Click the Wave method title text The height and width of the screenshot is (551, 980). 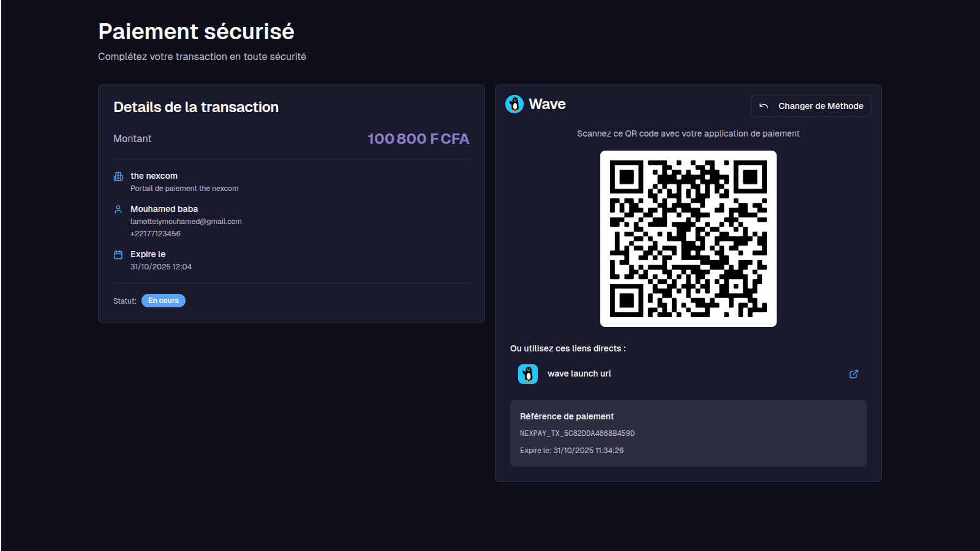(547, 104)
